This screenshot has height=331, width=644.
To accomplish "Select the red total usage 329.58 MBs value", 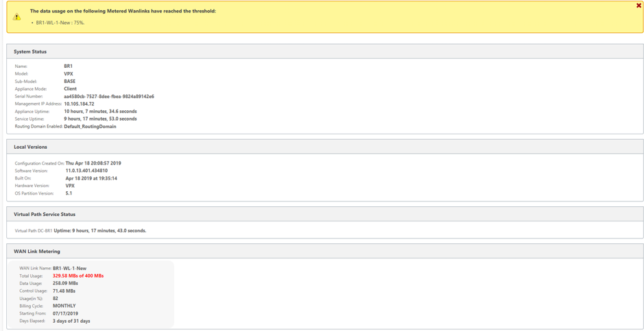I will click(x=78, y=276).
